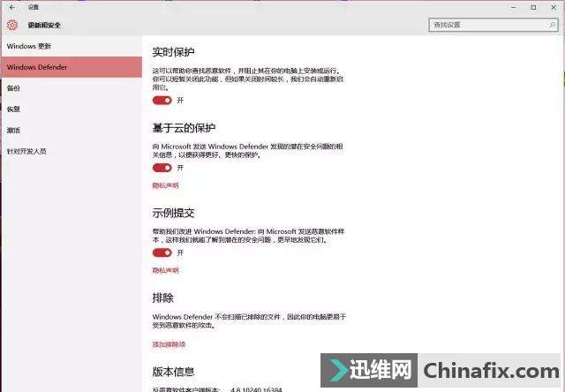Toggle off 基于云的保护 switch
565x392 pixels.
[162, 168]
